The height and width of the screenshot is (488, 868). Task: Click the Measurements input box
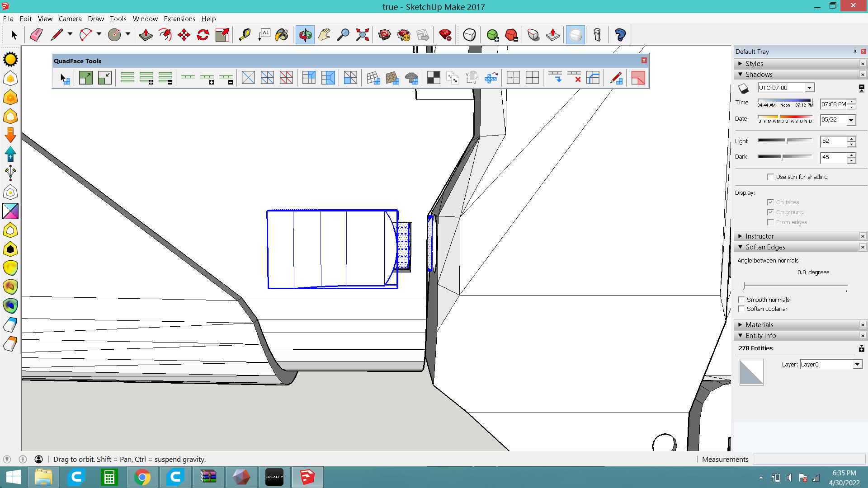coord(808,460)
